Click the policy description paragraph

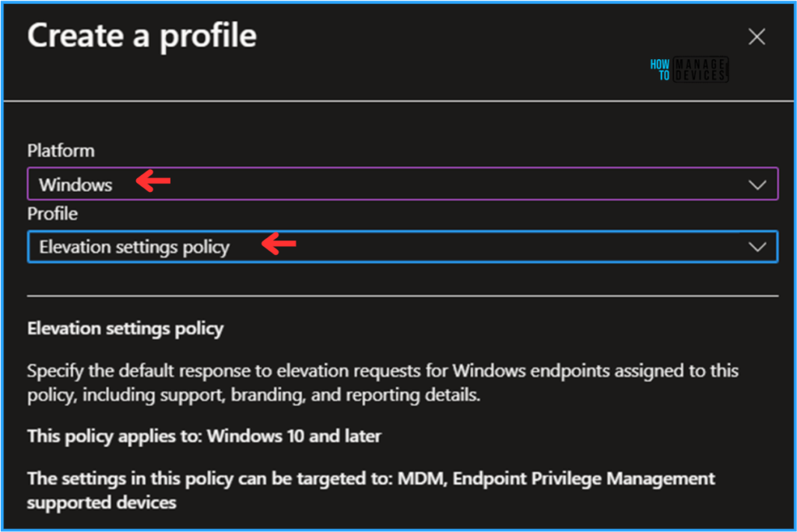tap(382, 382)
